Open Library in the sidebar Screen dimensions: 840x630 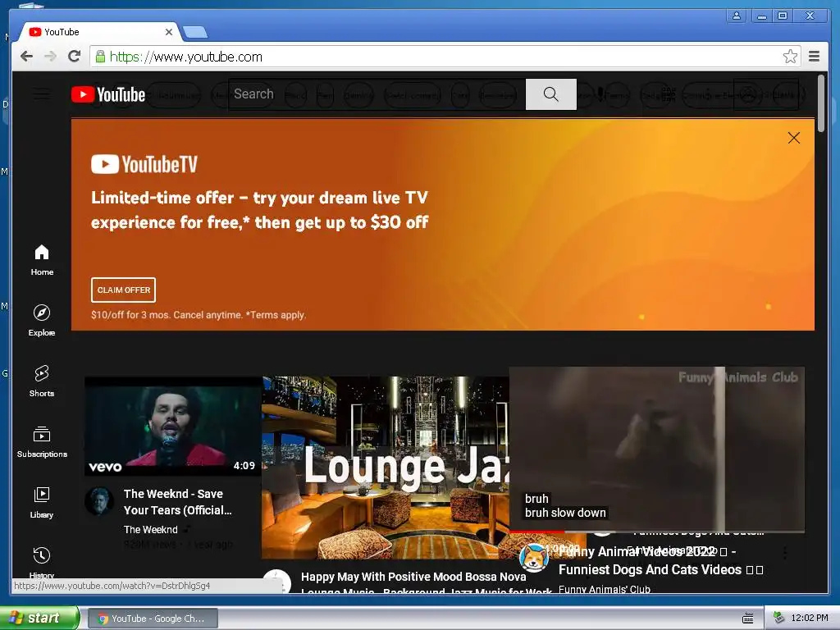[x=42, y=503]
